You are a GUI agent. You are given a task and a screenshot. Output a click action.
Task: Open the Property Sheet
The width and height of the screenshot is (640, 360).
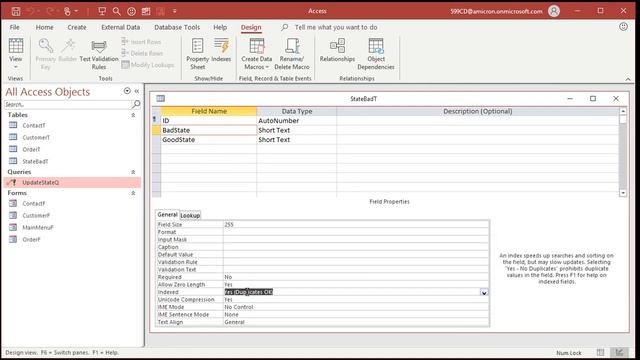pos(198,54)
